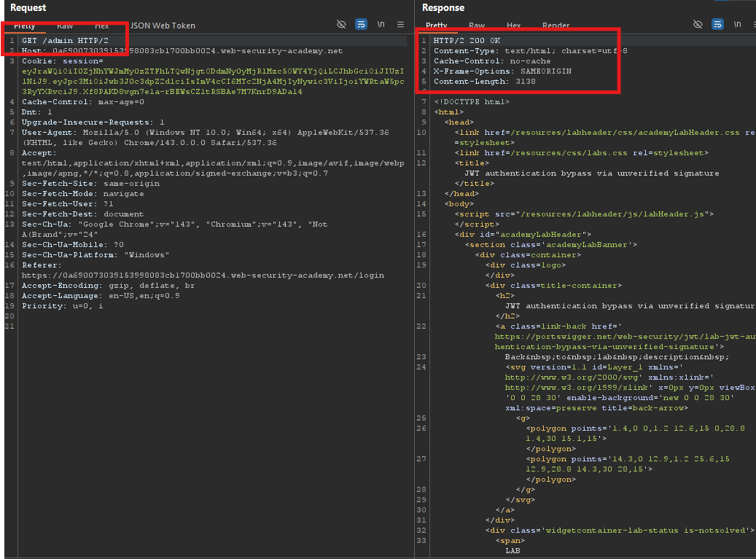Click the 'Referer:' header label
Viewport: 756px width, 559px height.
coord(42,265)
